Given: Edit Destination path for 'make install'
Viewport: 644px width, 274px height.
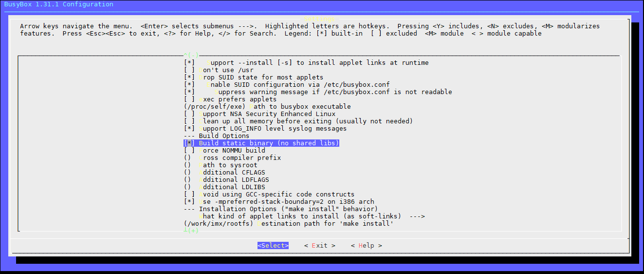Looking at the screenshot, I should [x=289, y=224].
